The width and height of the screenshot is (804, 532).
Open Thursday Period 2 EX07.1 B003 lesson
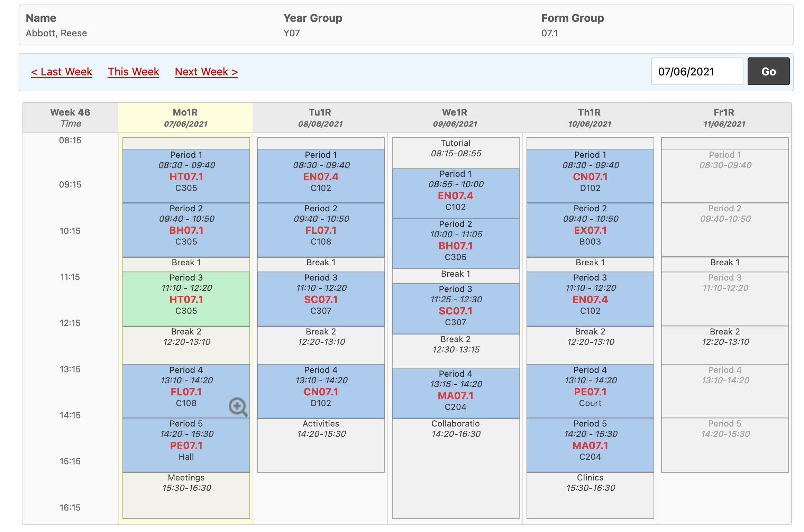tap(590, 230)
